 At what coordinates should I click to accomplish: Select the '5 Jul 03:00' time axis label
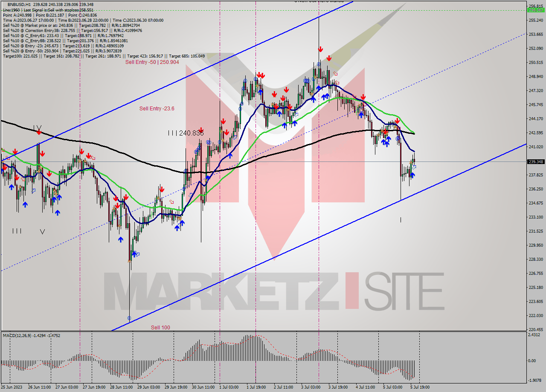(393, 387)
